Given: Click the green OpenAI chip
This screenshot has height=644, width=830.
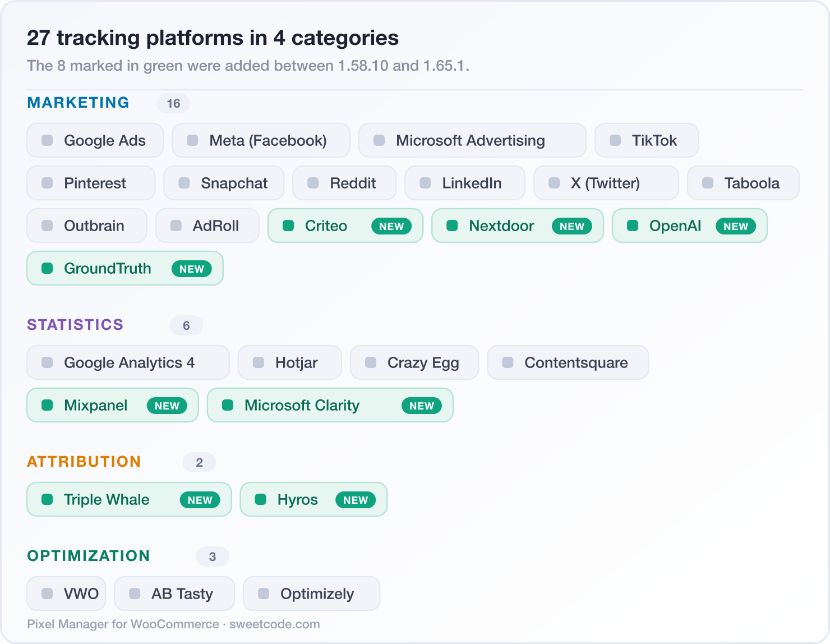Looking at the screenshot, I should (x=690, y=226).
